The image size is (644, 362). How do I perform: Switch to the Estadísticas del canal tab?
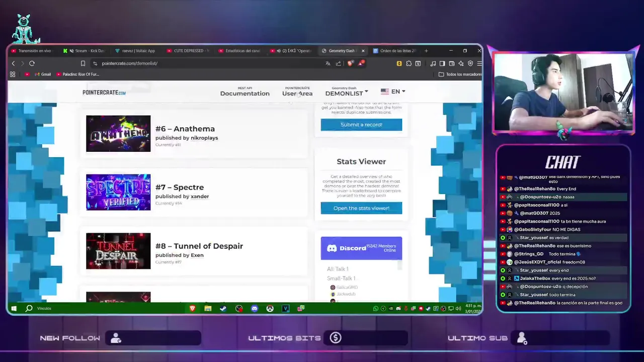point(239,51)
